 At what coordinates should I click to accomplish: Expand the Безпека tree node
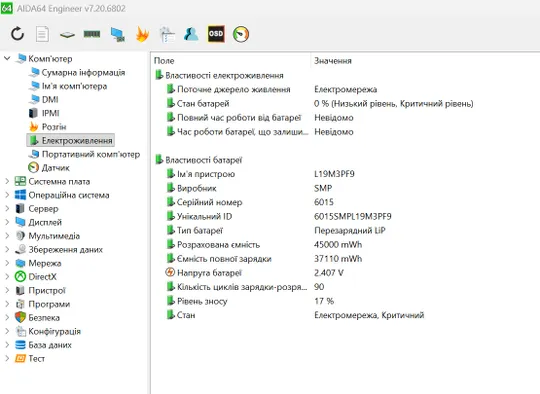point(7,318)
